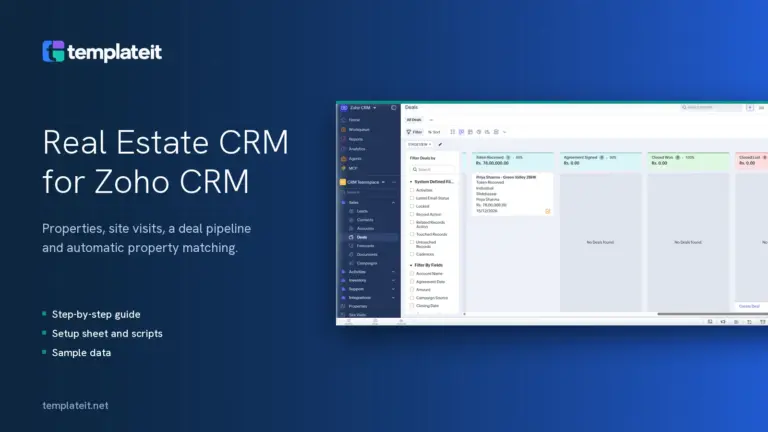
Task: Click the horizontal scrollbar under the Kanban board
Action: (713, 314)
